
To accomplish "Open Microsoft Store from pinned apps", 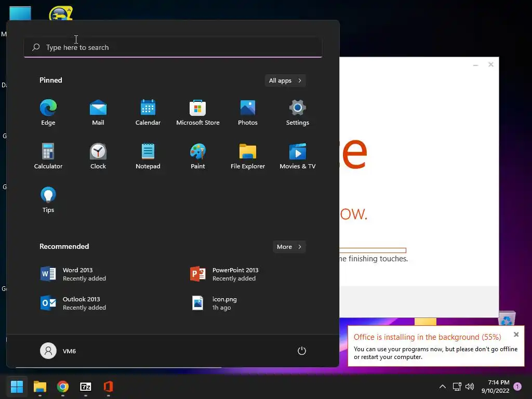I will tap(198, 113).
